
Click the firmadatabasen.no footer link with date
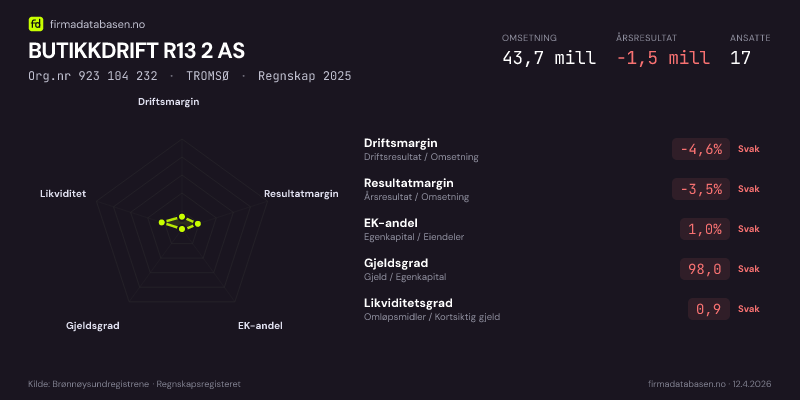(709, 384)
